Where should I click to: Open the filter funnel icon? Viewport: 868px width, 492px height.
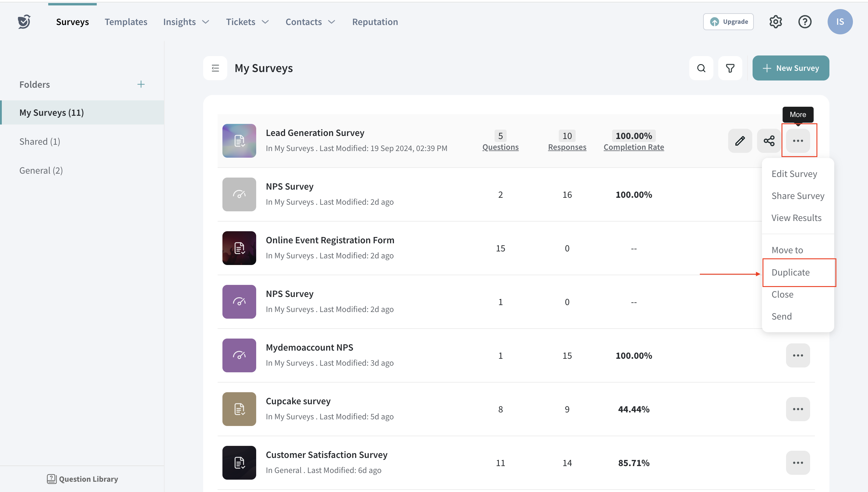point(730,68)
